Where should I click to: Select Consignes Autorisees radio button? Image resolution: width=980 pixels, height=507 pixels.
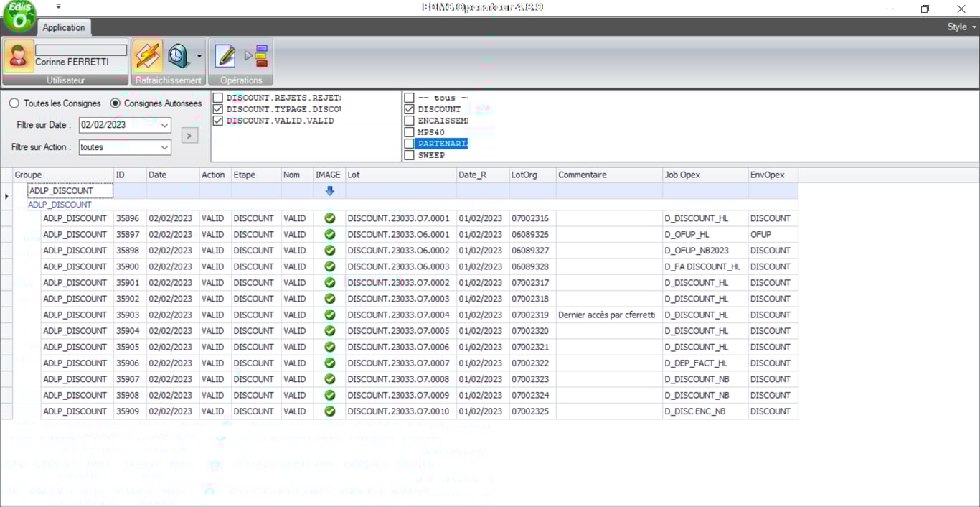point(115,103)
